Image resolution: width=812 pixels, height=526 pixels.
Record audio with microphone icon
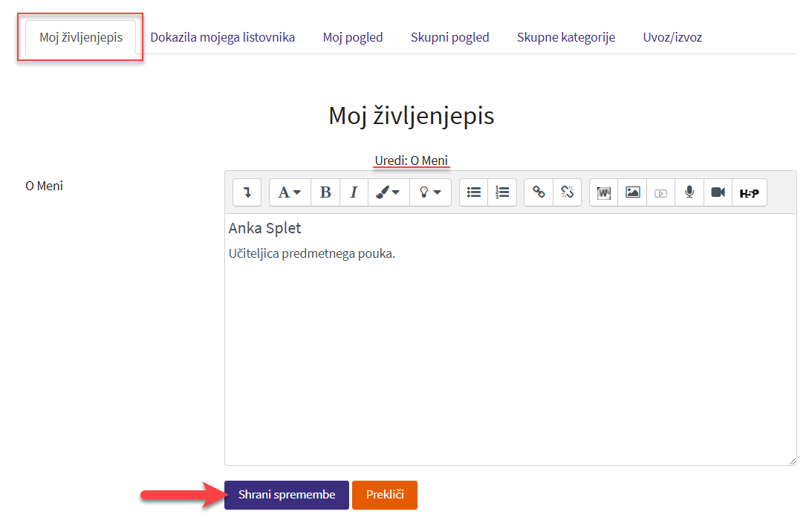pos(689,192)
